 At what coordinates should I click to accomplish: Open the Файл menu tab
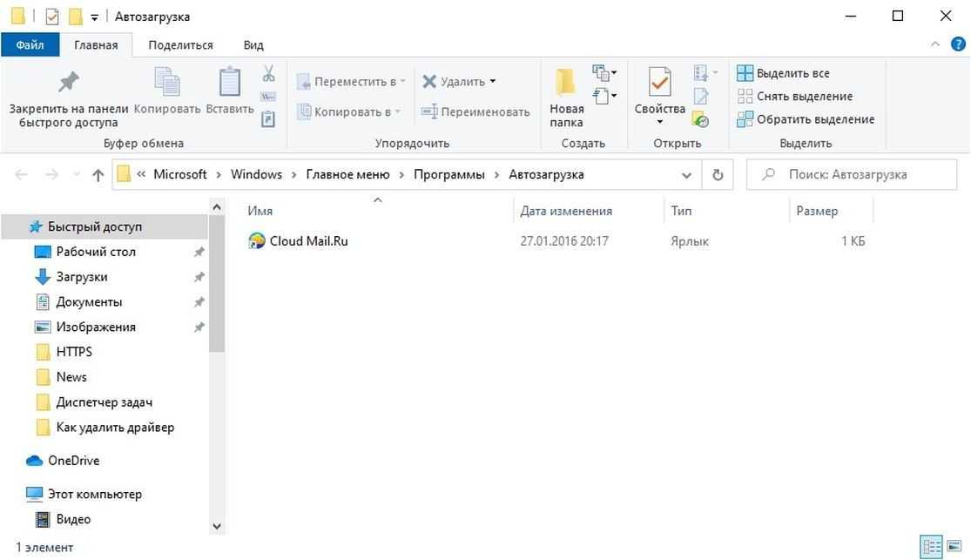point(30,45)
